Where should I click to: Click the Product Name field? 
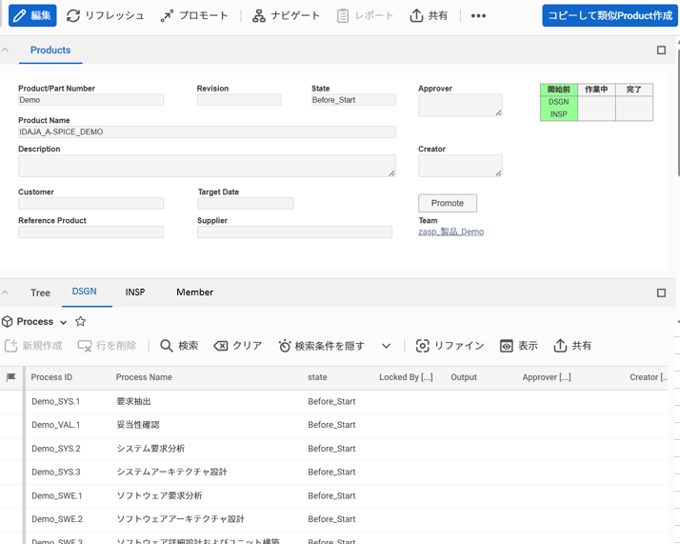(x=206, y=132)
